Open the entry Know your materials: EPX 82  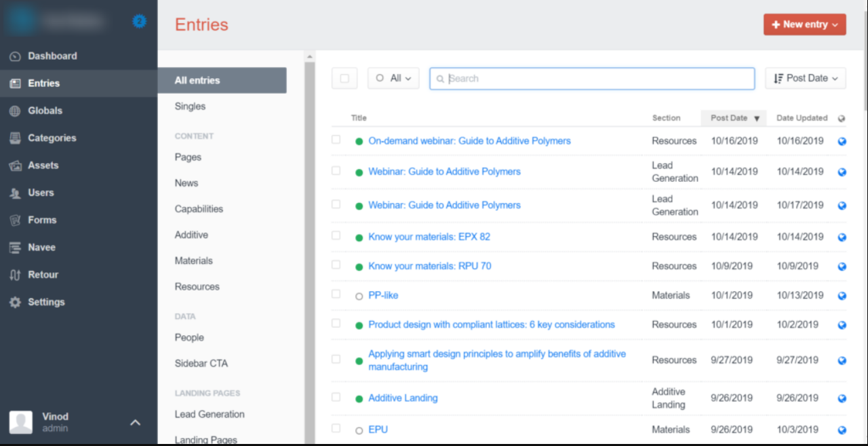[429, 236]
